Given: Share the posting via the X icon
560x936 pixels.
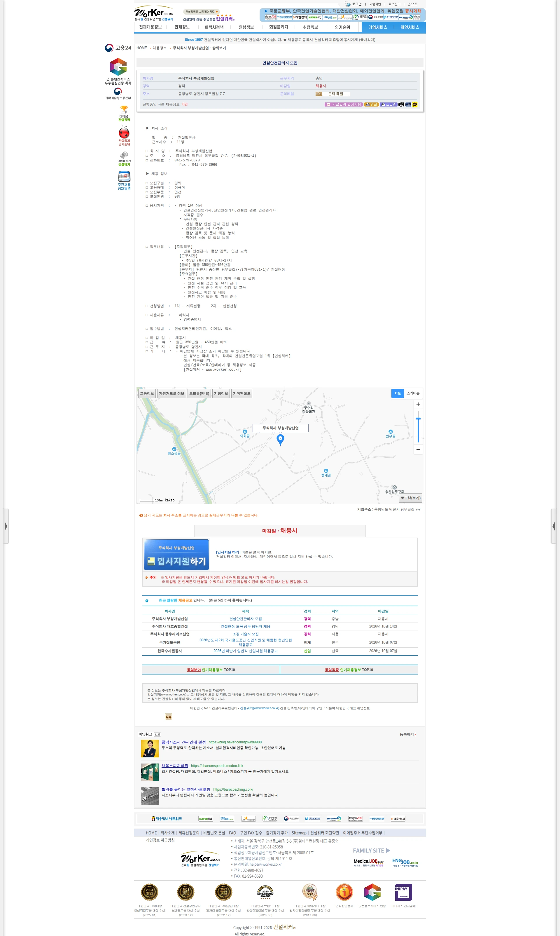Looking at the screenshot, I should (x=401, y=104).
